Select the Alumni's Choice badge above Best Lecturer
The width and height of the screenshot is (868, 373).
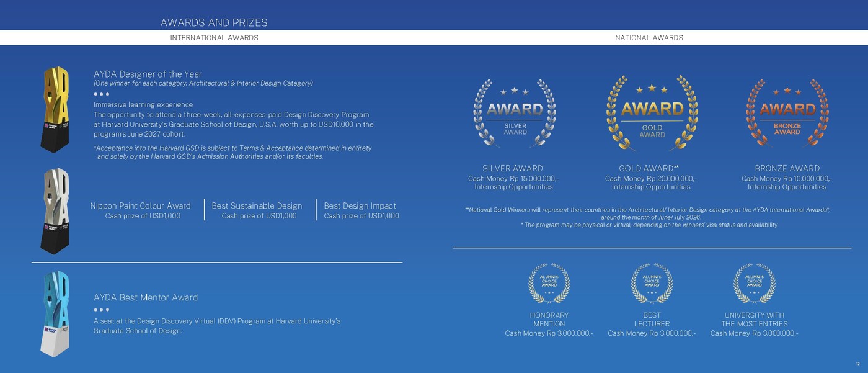(x=652, y=284)
